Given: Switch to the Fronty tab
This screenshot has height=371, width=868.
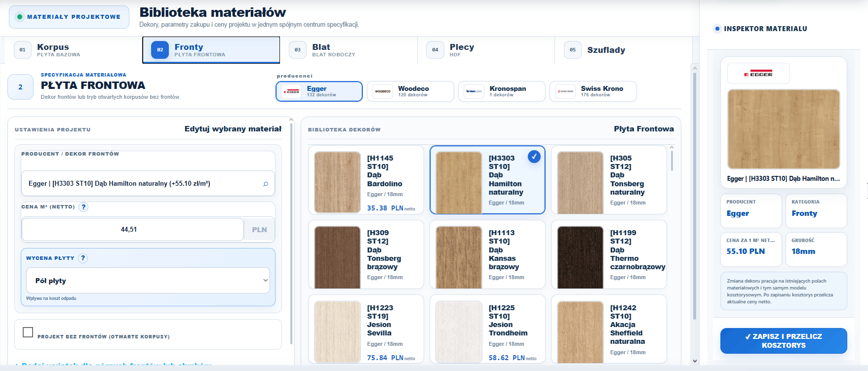Looking at the screenshot, I should (x=211, y=50).
